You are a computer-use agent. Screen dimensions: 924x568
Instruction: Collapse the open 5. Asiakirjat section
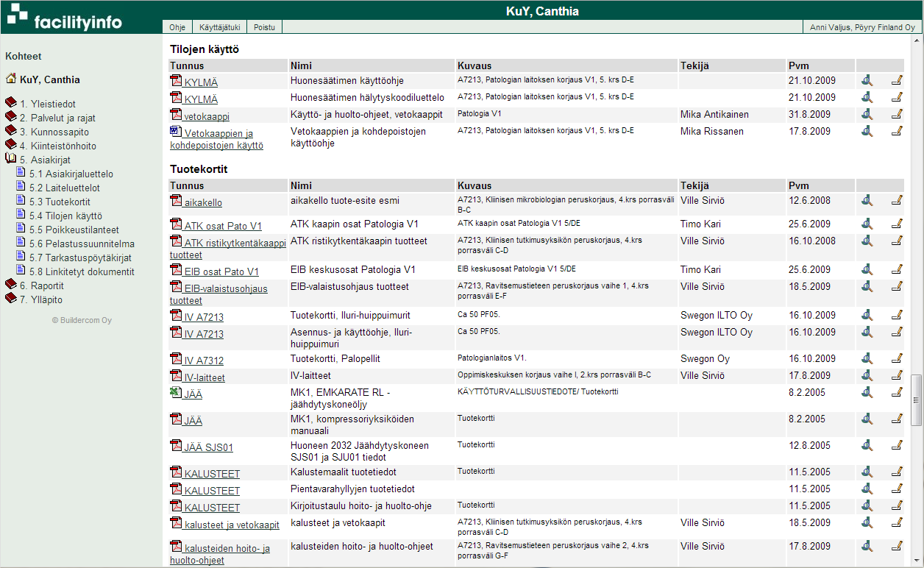click(x=11, y=160)
